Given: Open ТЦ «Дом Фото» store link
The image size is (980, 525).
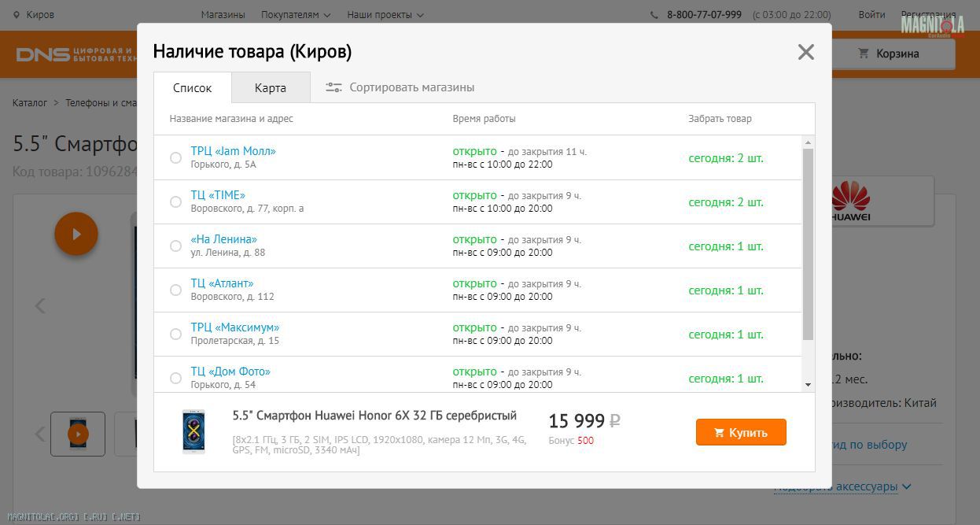Looking at the screenshot, I should tap(230, 372).
